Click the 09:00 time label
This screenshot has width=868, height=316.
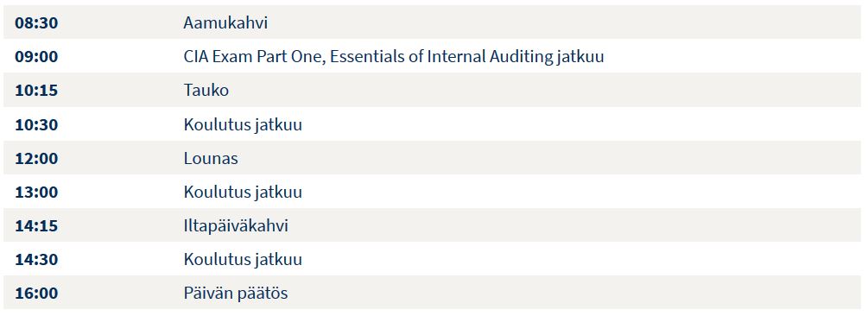(x=36, y=56)
